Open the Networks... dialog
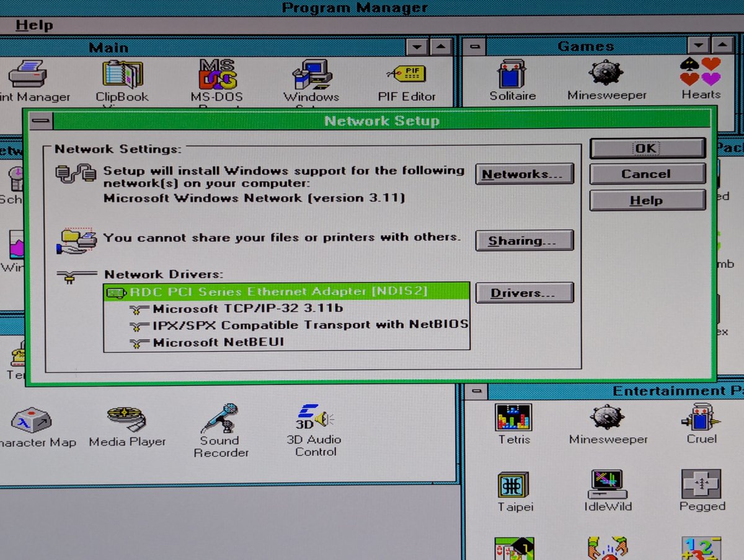This screenshot has width=744, height=560. 524,174
